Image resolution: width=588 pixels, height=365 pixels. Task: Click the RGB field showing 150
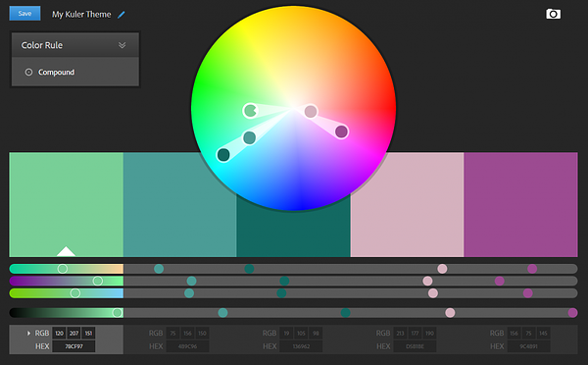pos(202,333)
